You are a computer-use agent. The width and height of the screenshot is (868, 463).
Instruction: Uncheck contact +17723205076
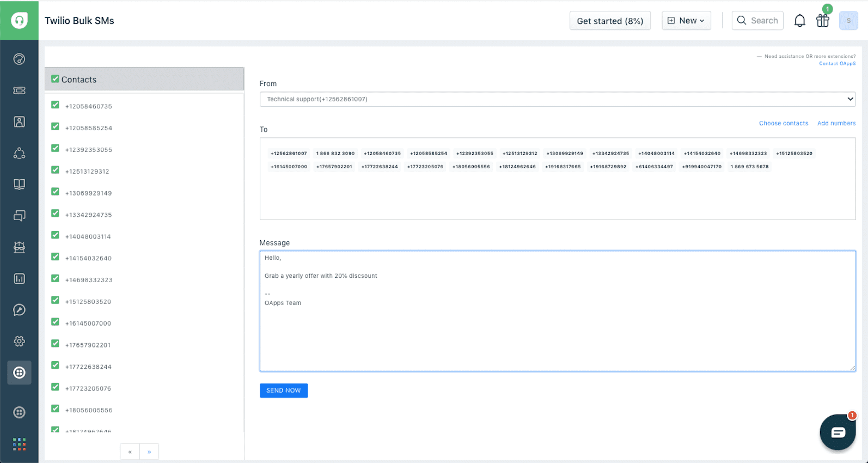point(55,387)
